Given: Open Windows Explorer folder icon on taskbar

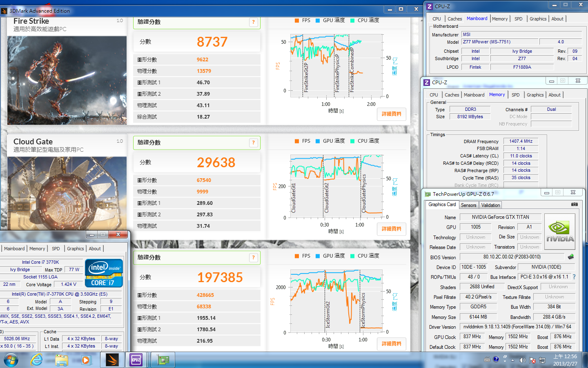Looking at the screenshot, I should tap(62, 360).
